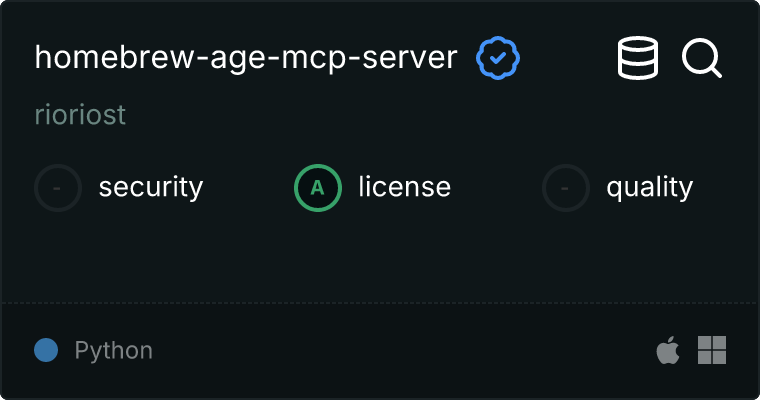
Task: Click the green A license grade badge
Action: pyautogui.click(x=317, y=187)
